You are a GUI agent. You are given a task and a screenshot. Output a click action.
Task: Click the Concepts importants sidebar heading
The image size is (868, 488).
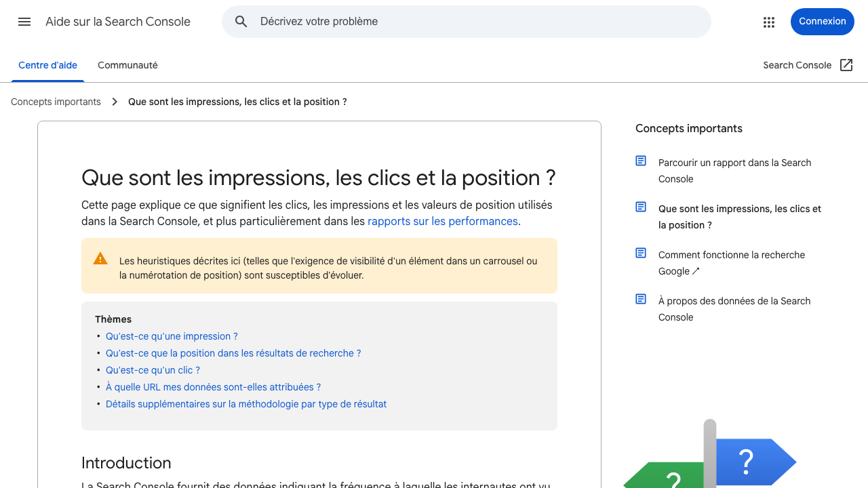pos(689,128)
